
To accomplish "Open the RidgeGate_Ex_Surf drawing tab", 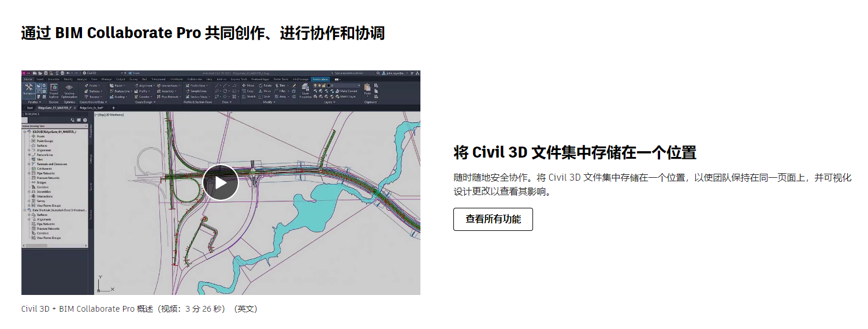I will click(x=91, y=108).
